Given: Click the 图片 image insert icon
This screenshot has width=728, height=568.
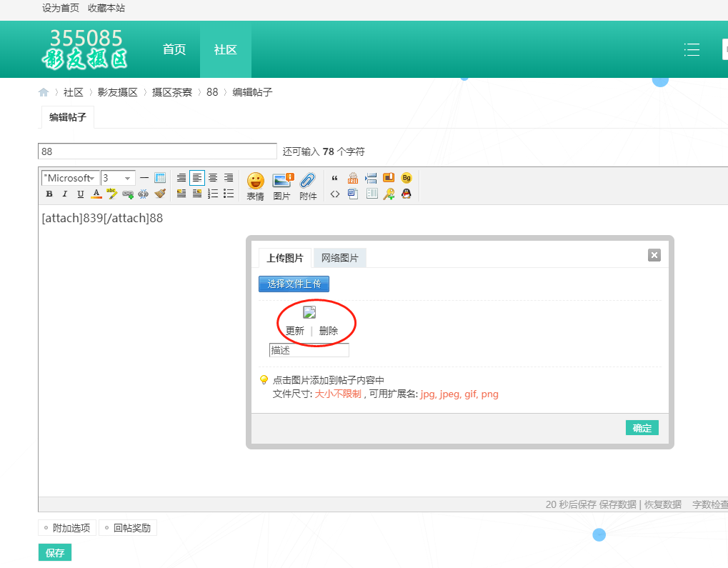Looking at the screenshot, I should tap(282, 186).
